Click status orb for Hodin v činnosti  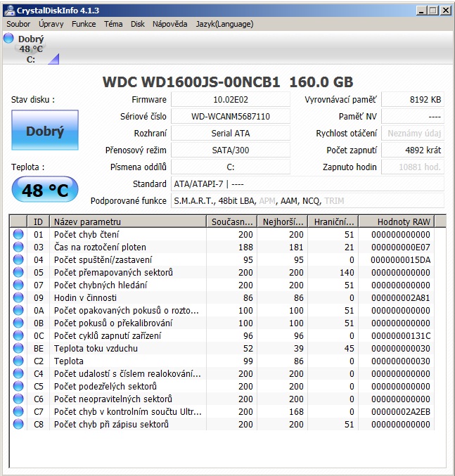point(18,297)
